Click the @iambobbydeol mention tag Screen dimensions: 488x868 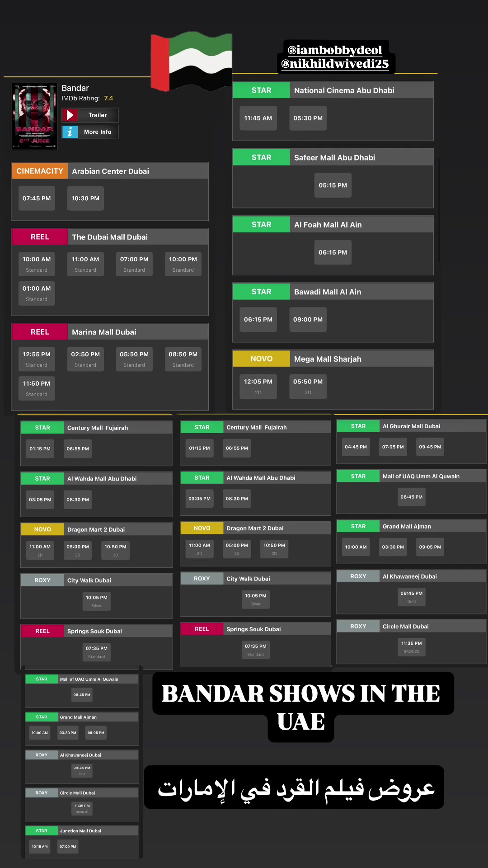tap(335, 50)
